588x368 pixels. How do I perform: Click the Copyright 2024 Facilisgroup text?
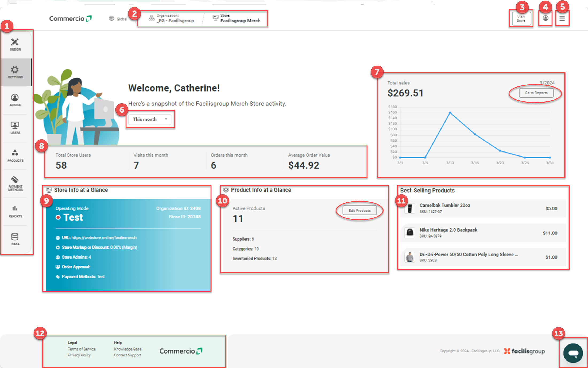(x=469, y=351)
